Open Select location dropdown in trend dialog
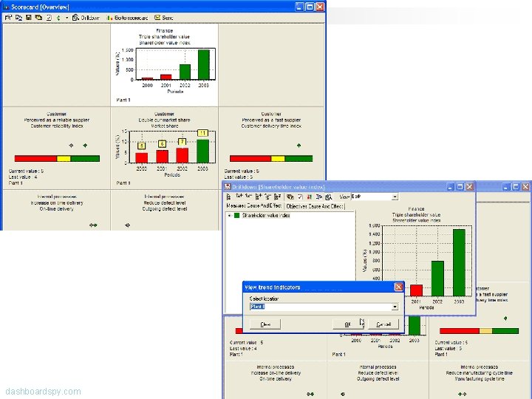 pyautogui.click(x=395, y=307)
